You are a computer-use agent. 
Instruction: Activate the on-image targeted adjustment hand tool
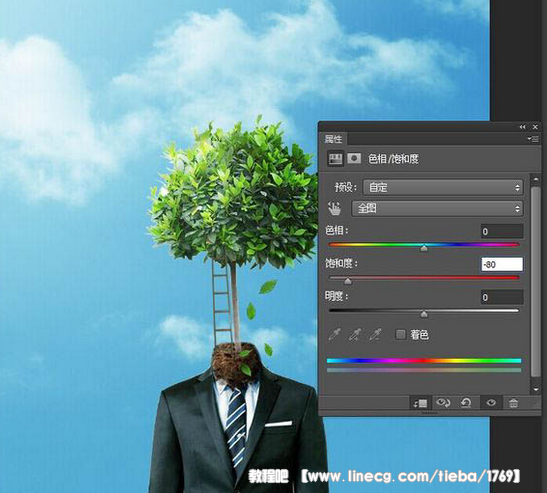tap(335, 209)
